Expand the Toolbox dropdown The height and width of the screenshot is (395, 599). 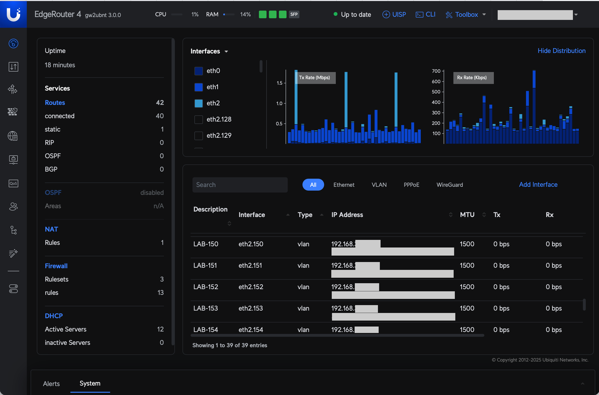tap(466, 15)
